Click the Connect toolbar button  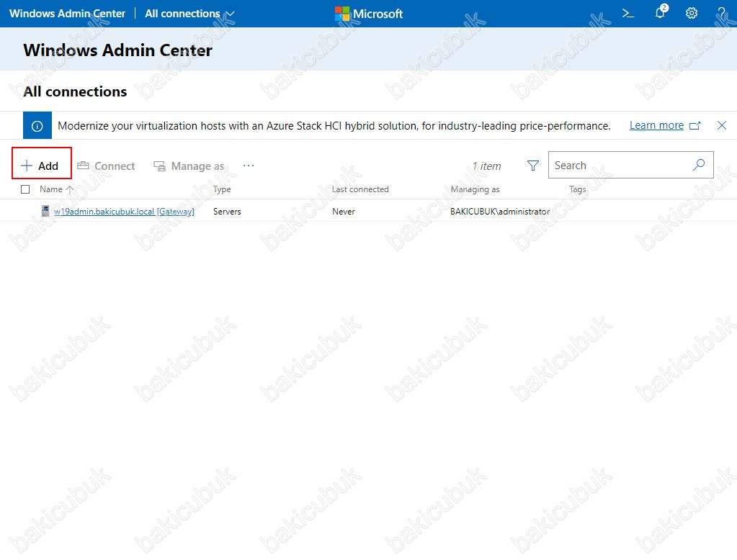point(106,166)
